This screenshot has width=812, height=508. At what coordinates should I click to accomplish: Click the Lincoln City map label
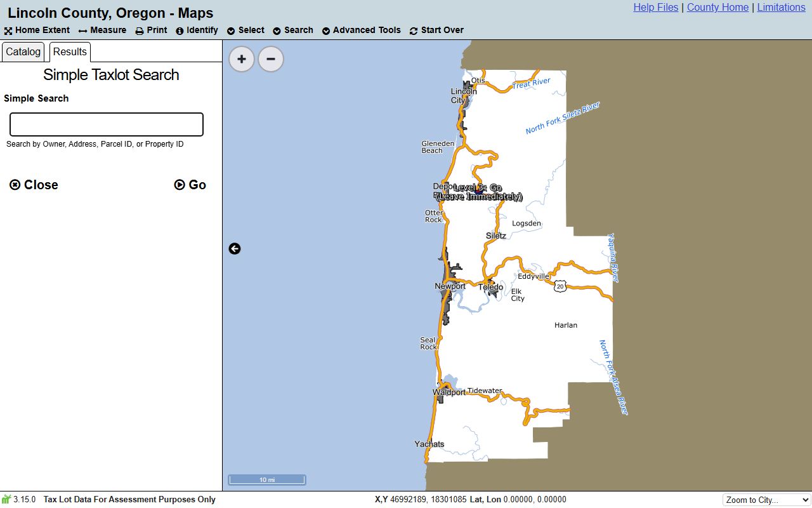(x=464, y=96)
